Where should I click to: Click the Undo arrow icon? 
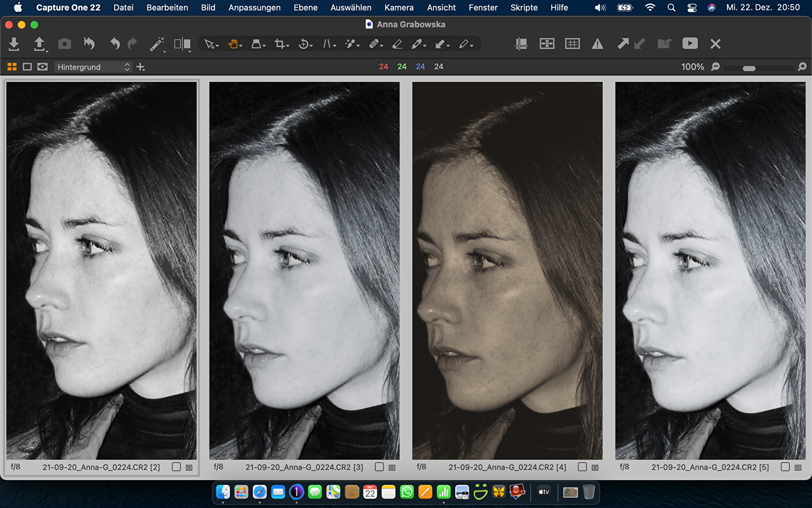(115, 44)
